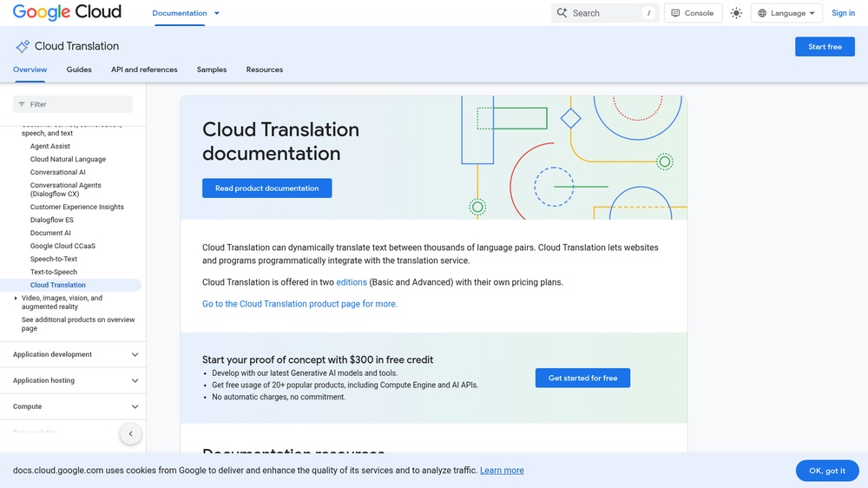The height and width of the screenshot is (488, 868).
Task: Select Agent Assist in sidebar
Action: coord(49,146)
